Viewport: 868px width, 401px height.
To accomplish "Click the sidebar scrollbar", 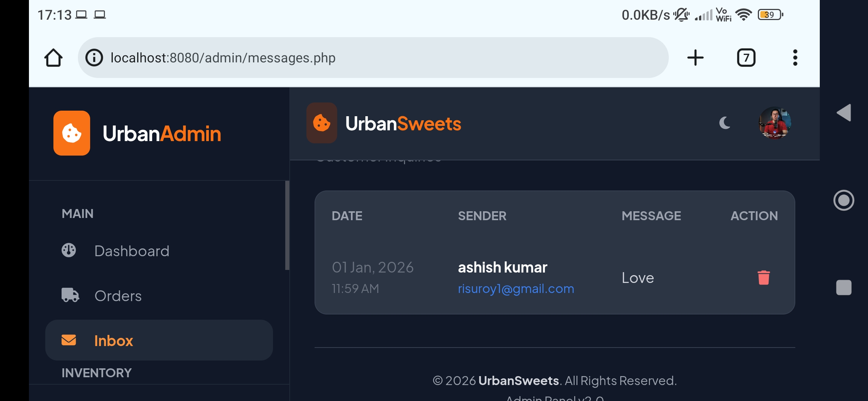I will pyautogui.click(x=287, y=225).
